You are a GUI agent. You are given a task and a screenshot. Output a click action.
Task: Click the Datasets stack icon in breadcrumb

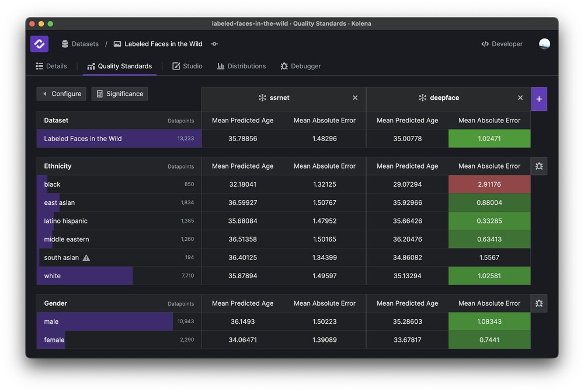tap(64, 44)
